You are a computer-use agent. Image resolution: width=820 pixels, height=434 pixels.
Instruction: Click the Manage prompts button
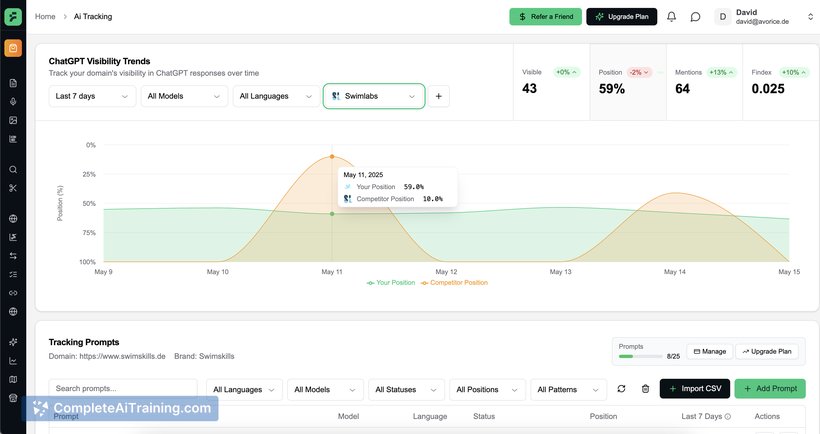click(x=710, y=351)
